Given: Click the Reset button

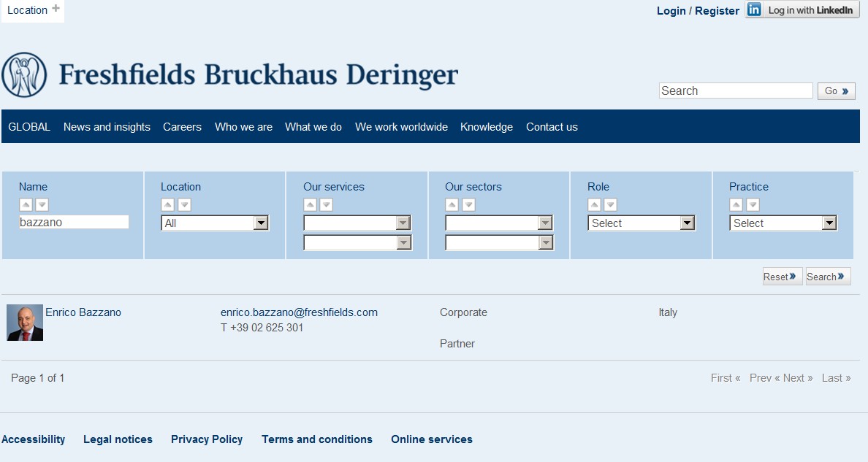Looking at the screenshot, I should click(783, 277).
